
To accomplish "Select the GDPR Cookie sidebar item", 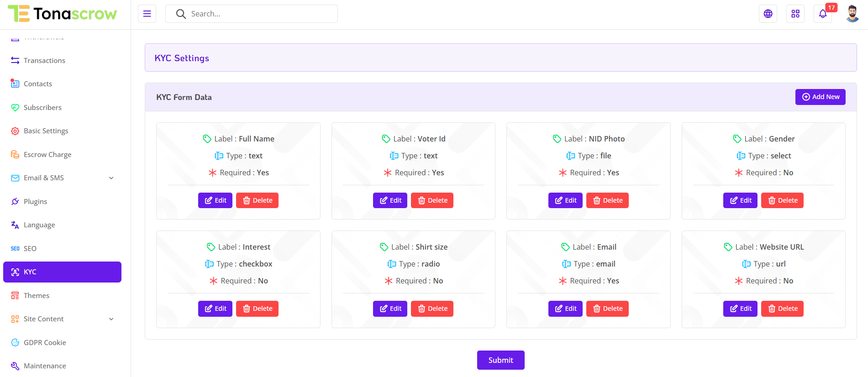I will click(45, 343).
